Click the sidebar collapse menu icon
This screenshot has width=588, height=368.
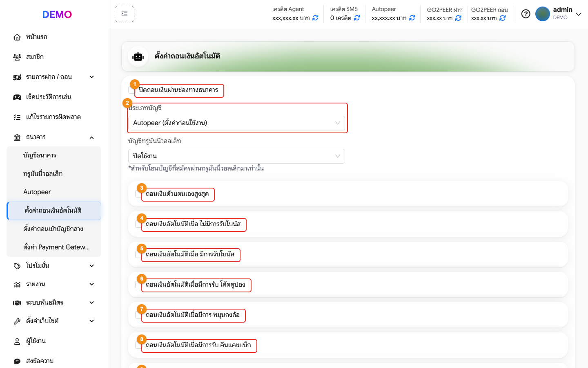(x=125, y=14)
